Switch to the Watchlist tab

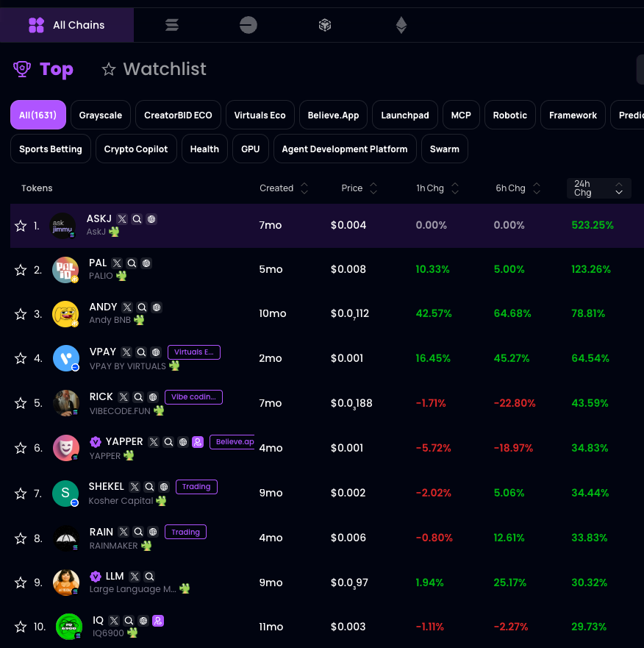point(154,69)
